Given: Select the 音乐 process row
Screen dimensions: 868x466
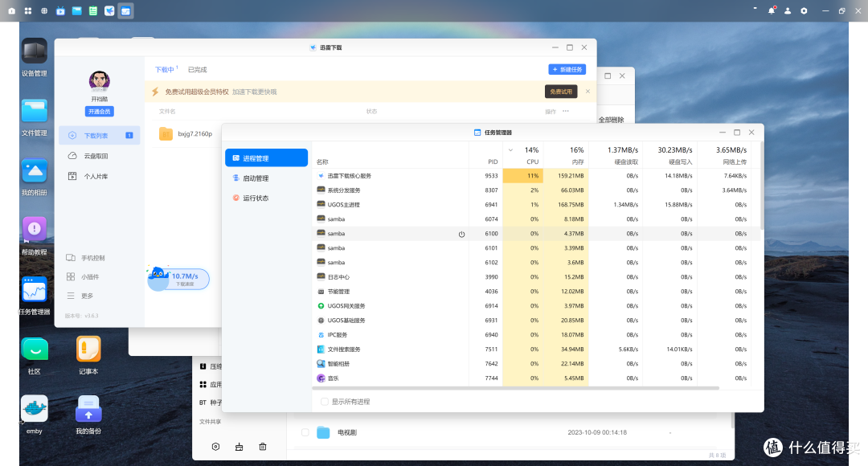Looking at the screenshot, I should click(535, 378).
